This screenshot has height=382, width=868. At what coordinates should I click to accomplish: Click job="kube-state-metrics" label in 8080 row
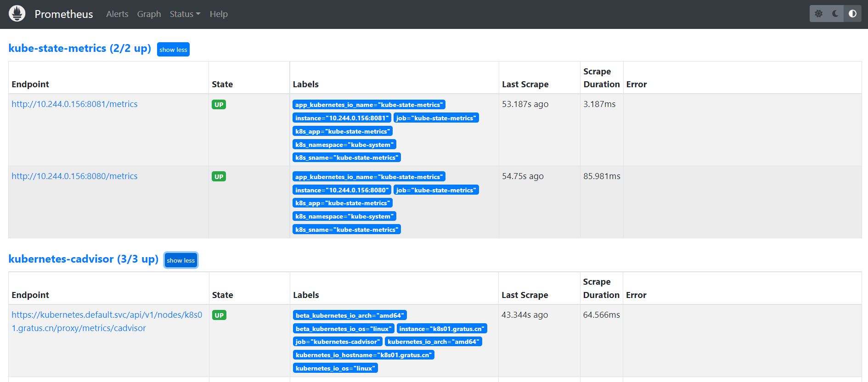pyautogui.click(x=436, y=190)
